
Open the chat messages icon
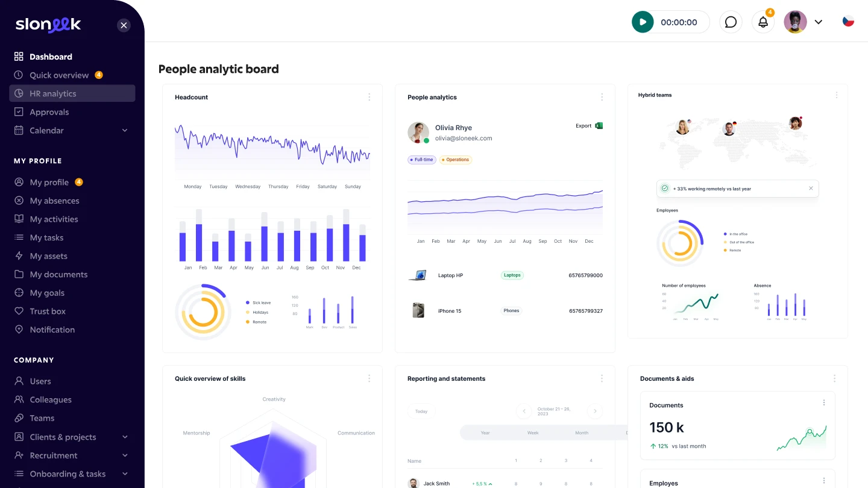[731, 22]
